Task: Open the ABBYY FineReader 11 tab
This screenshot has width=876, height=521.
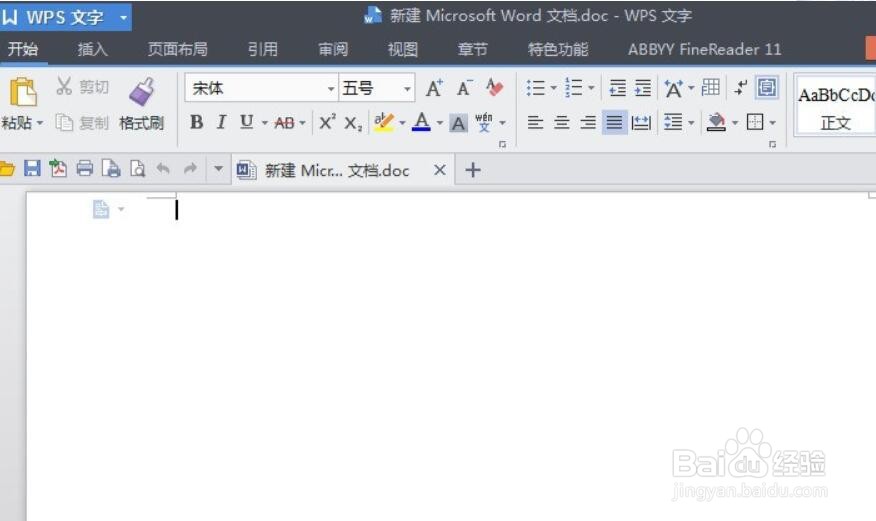Action: point(704,49)
